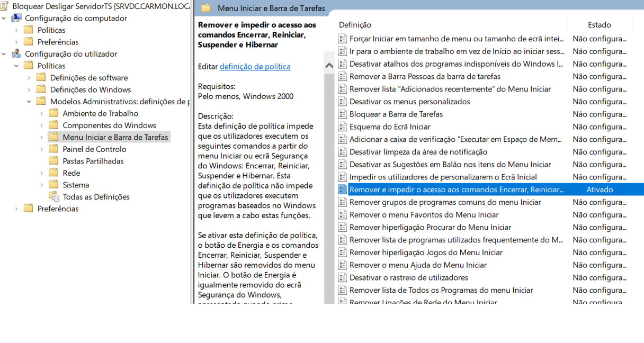Screen dimensions: 644x343
Task: Click policy icon for "Ir para o ambiente de trabalho"
Action: tap(343, 51)
